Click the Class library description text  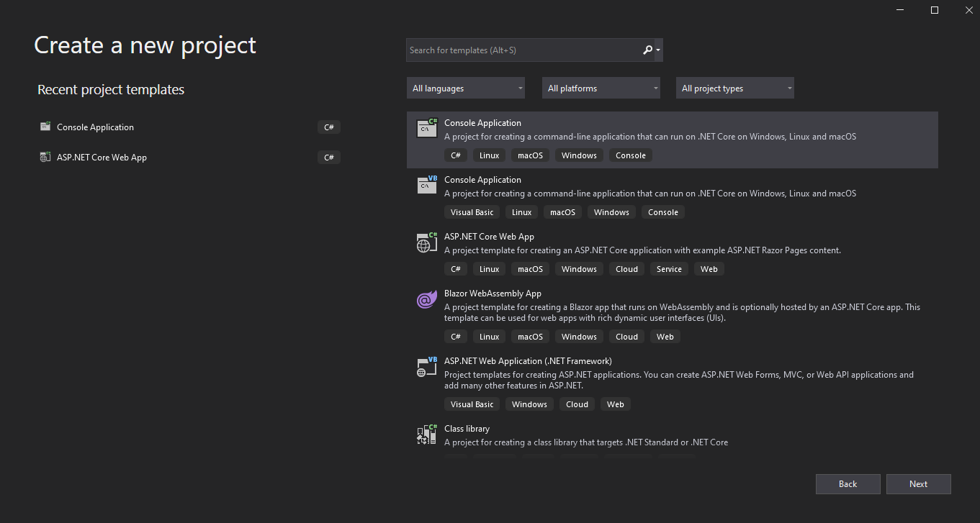[x=586, y=442]
